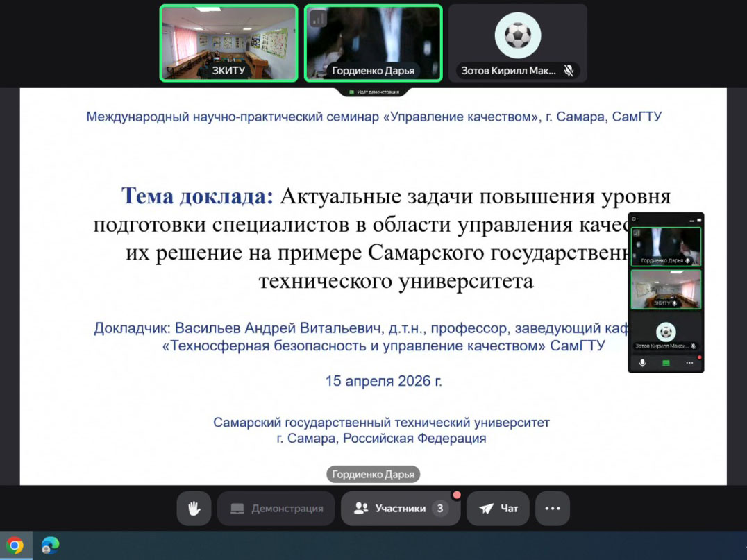Click green screen-share icon in mini window
Screen dimensions: 747x560
tap(666, 363)
